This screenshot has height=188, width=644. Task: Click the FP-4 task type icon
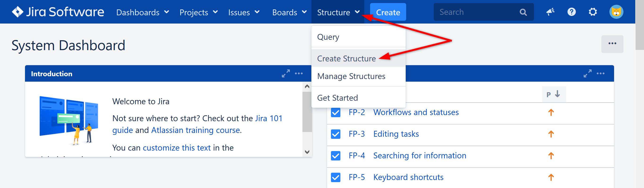[x=335, y=156]
